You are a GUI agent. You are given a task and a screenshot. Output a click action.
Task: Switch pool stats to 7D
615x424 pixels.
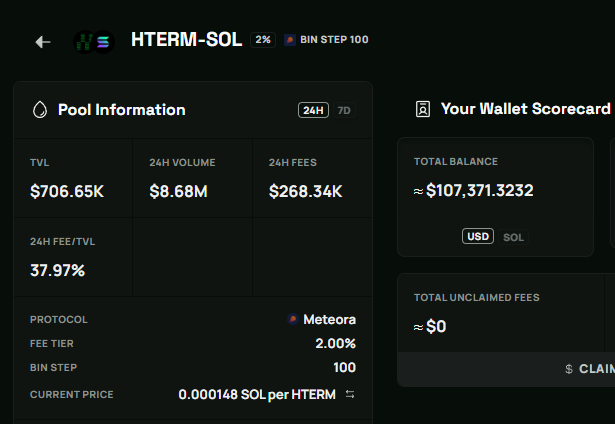coord(344,110)
